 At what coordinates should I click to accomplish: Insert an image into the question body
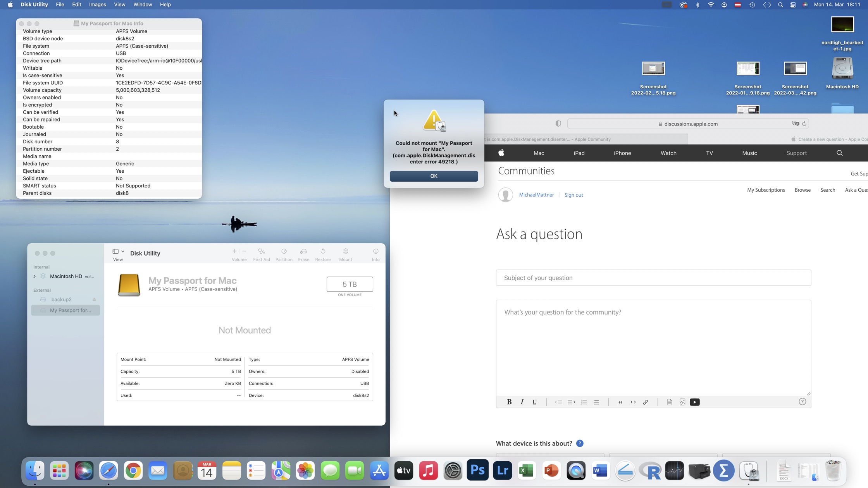[x=682, y=402]
